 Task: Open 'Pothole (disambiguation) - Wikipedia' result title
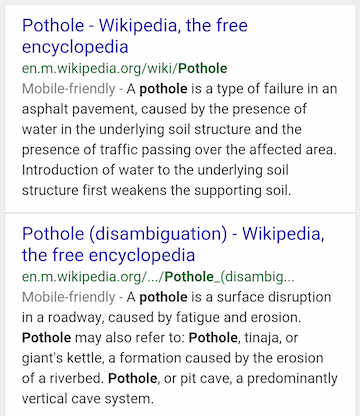(x=173, y=244)
